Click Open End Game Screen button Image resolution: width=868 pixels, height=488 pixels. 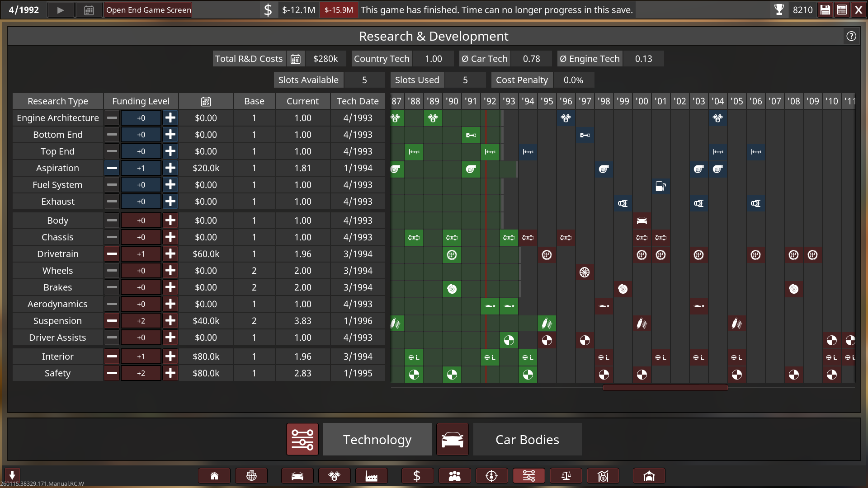click(148, 10)
